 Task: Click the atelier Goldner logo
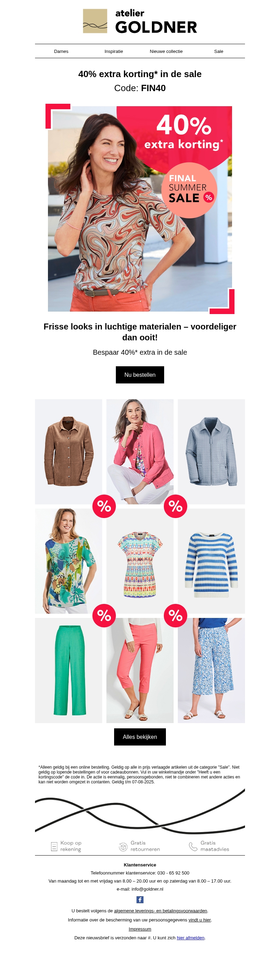pos(140,21)
